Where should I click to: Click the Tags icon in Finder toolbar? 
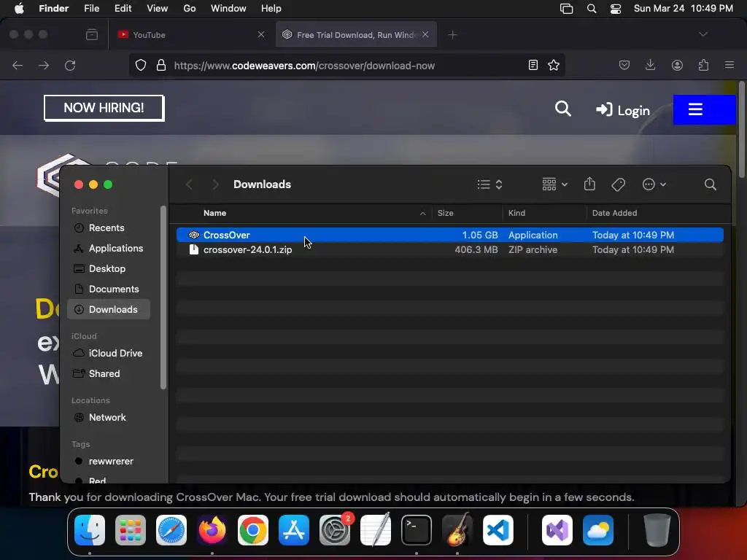pos(618,184)
